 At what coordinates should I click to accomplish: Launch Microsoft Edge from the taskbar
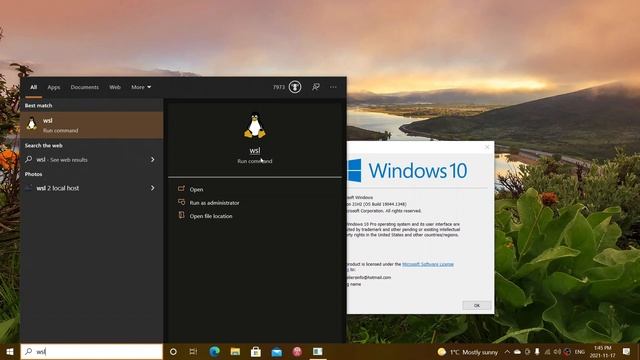coord(214,351)
